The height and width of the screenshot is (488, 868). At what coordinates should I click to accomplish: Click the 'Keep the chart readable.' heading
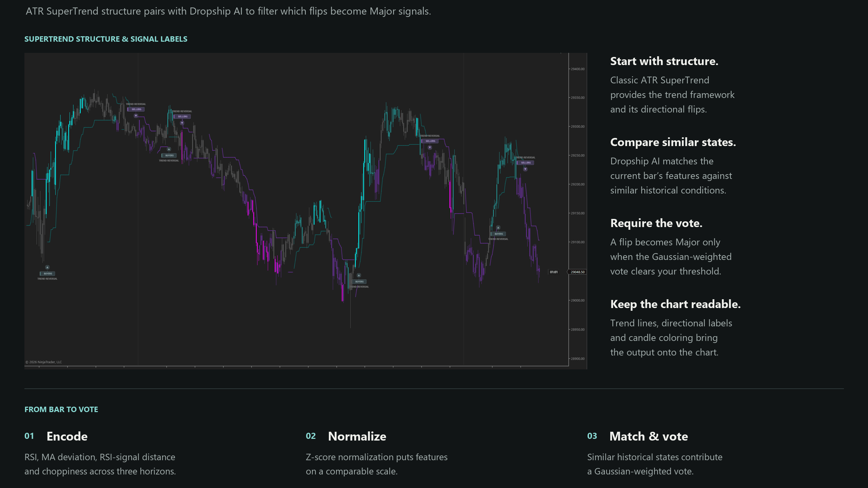point(675,304)
